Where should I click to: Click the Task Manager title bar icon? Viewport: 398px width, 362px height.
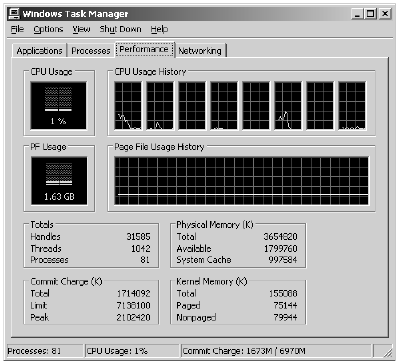click(x=14, y=14)
